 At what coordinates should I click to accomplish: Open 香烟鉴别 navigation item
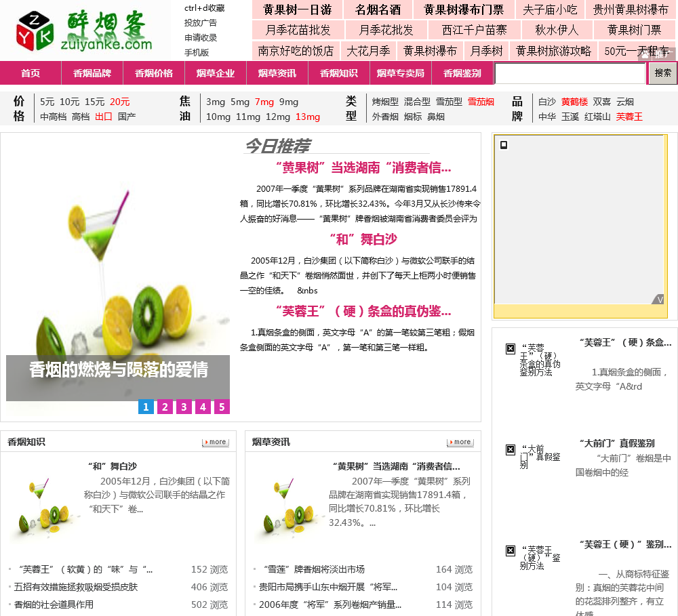coord(462,73)
